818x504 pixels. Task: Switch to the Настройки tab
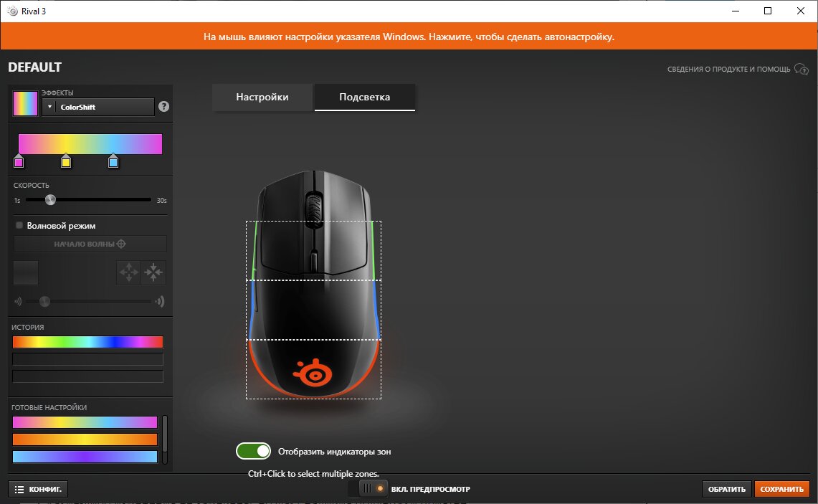click(262, 97)
